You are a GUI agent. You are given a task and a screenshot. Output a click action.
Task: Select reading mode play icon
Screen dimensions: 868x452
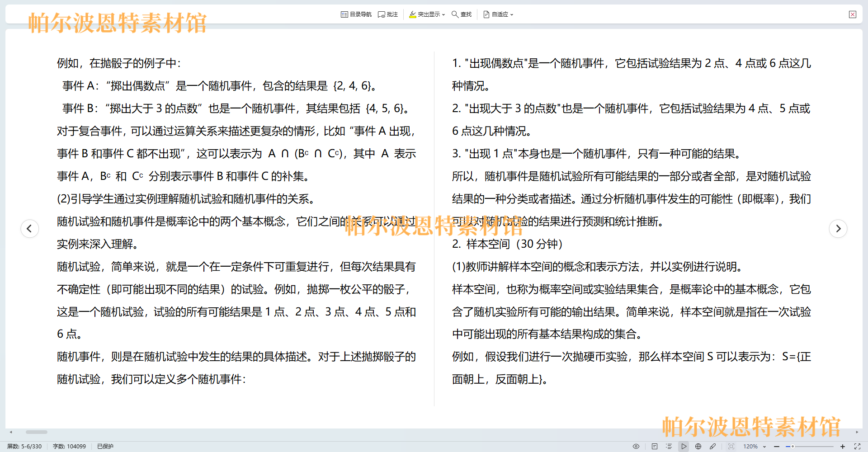coord(684,447)
